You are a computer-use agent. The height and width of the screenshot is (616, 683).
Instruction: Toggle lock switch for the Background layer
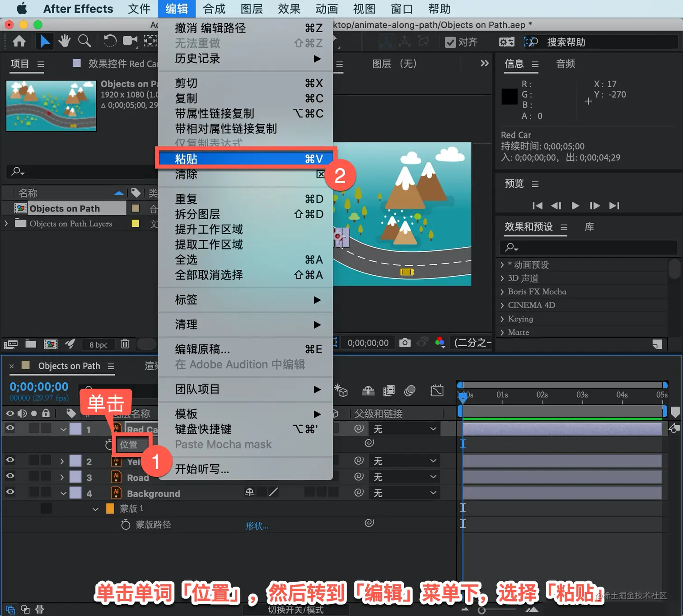pyautogui.click(x=46, y=492)
